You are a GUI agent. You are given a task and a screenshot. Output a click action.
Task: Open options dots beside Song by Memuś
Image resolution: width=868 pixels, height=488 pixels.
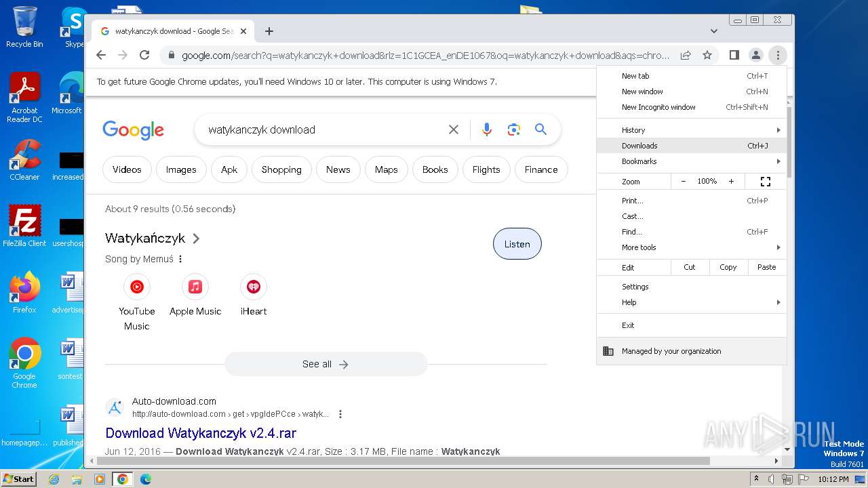pos(180,259)
